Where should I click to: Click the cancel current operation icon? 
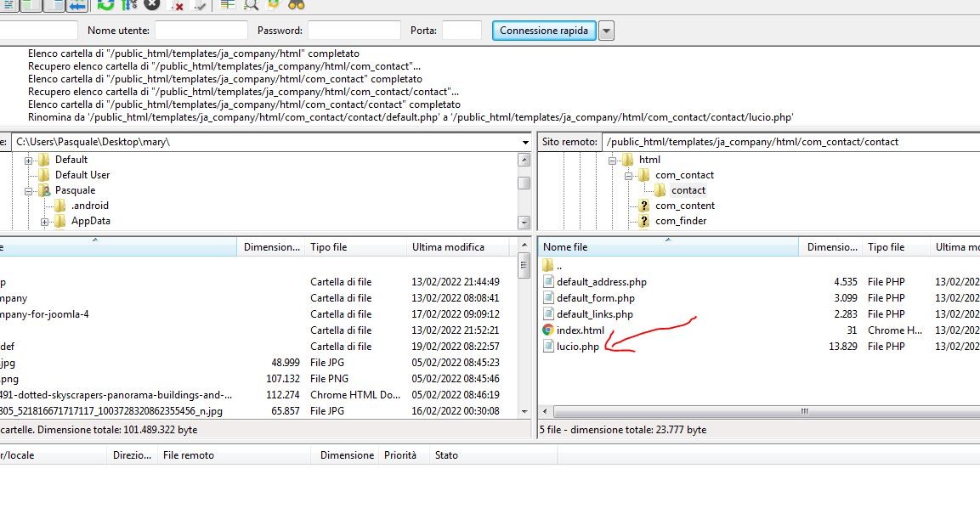pos(152,4)
